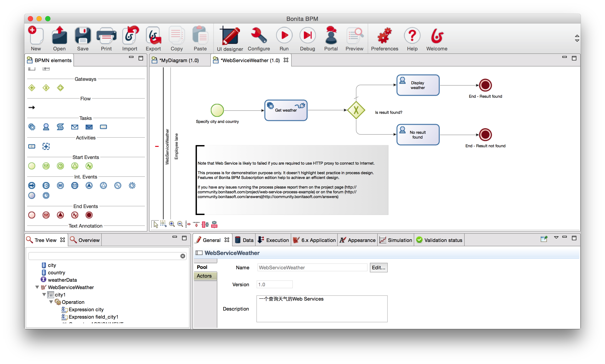605x364 pixels.
Task: Collapse the WebServiceWeather pool minus toggle
Action: coord(157,146)
